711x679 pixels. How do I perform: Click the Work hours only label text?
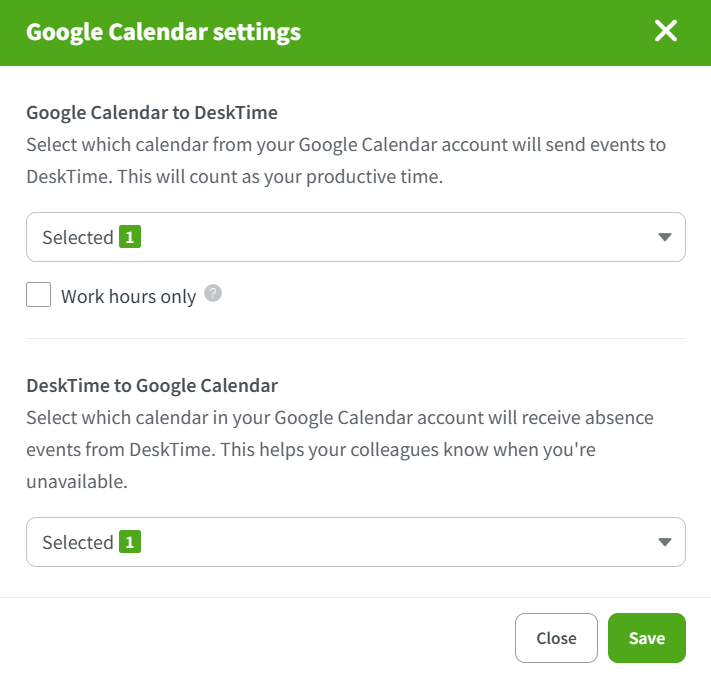point(128,296)
